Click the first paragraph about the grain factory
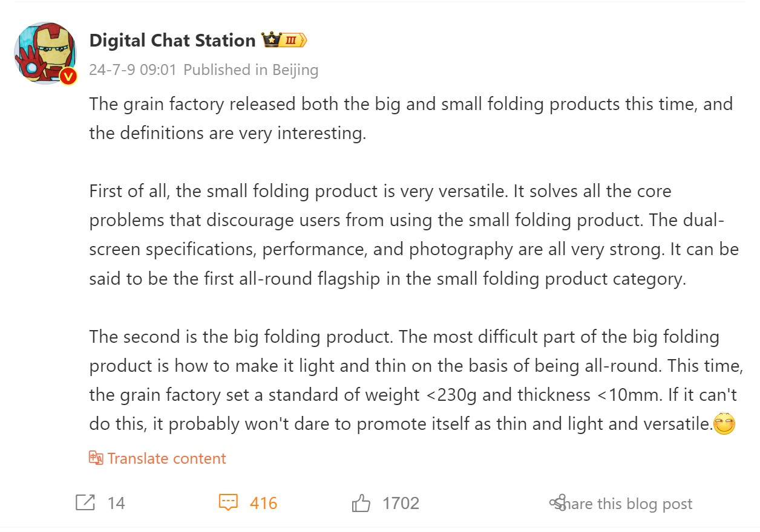 point(411,118)
